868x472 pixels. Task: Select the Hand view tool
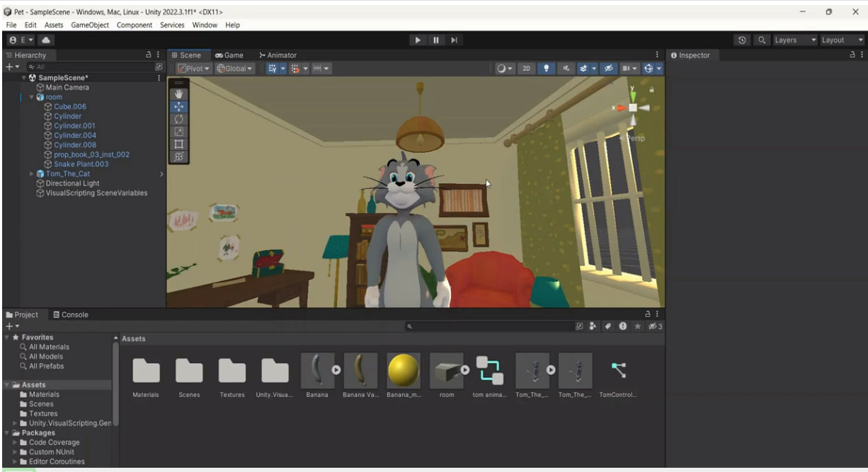tap(178, 94)
